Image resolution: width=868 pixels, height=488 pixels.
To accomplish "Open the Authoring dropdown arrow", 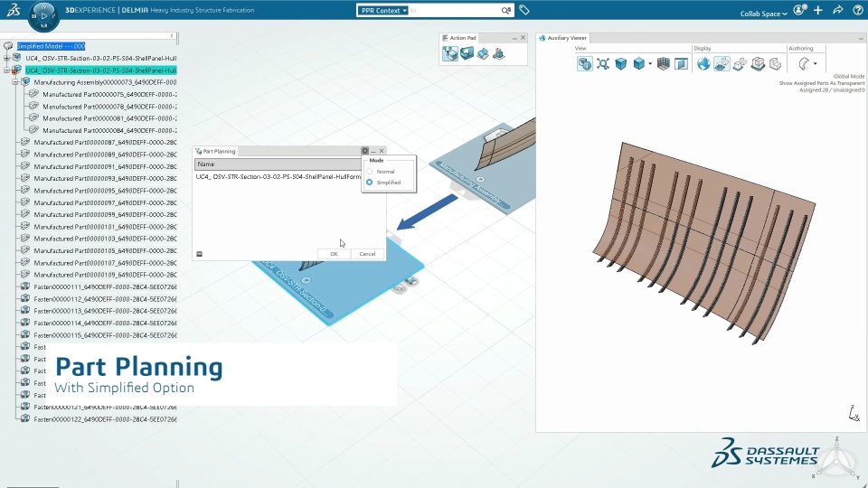I will tap(815, 63).
